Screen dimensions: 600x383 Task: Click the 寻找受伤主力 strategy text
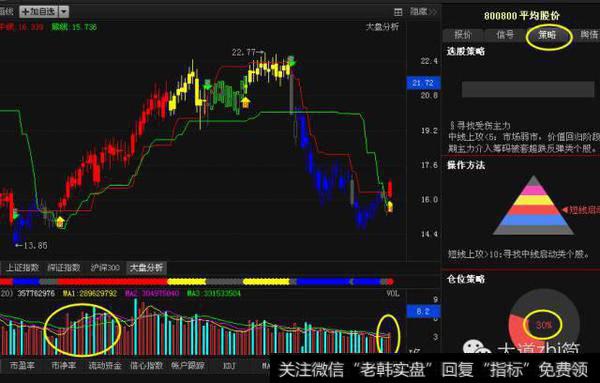pos(479,125)
